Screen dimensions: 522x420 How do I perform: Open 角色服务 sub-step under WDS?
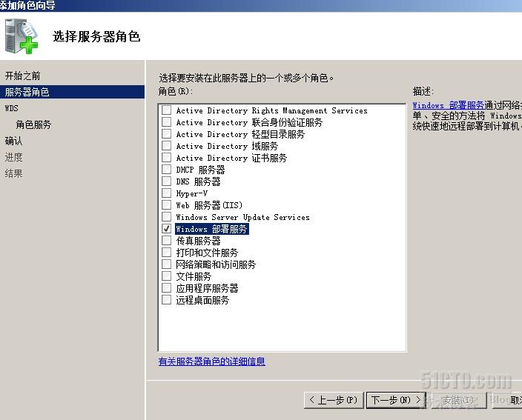point(33,124)
